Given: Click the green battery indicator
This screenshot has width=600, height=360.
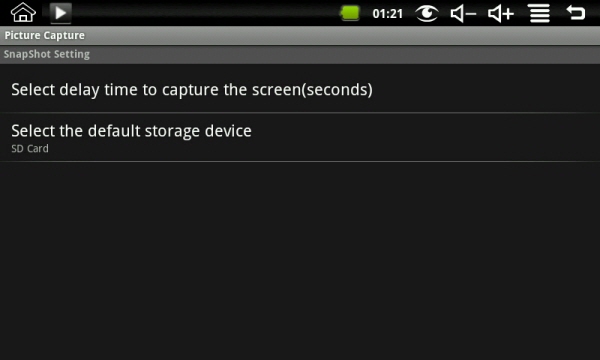Looking at the screenshot, I should 350,13.
